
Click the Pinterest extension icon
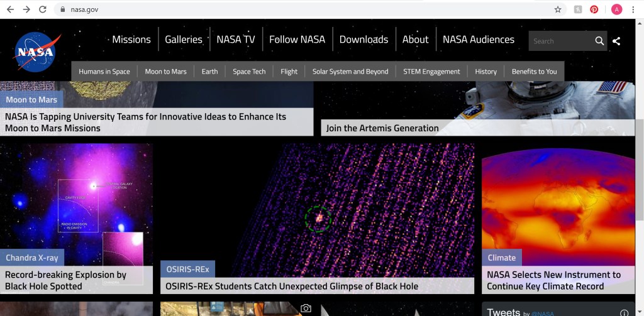click(x=594, y=9)
